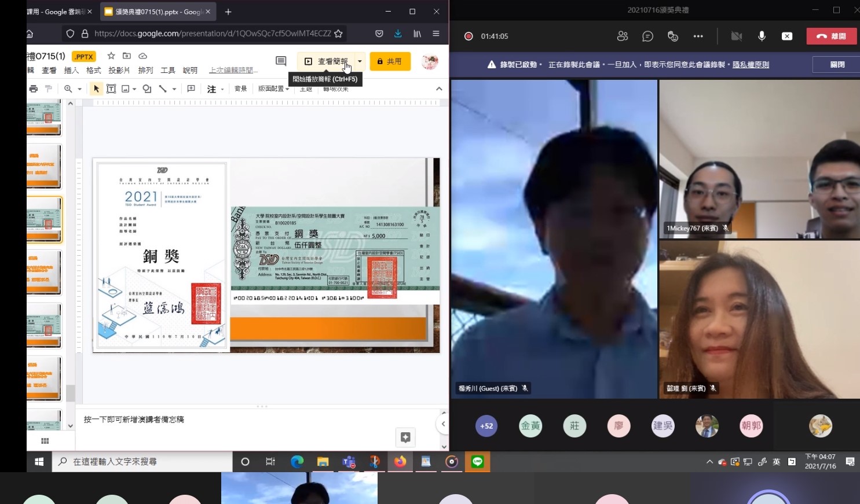The image size is (860, 504).
Task: Open the 說明 help menu
Action: click(x=190, y=70)
